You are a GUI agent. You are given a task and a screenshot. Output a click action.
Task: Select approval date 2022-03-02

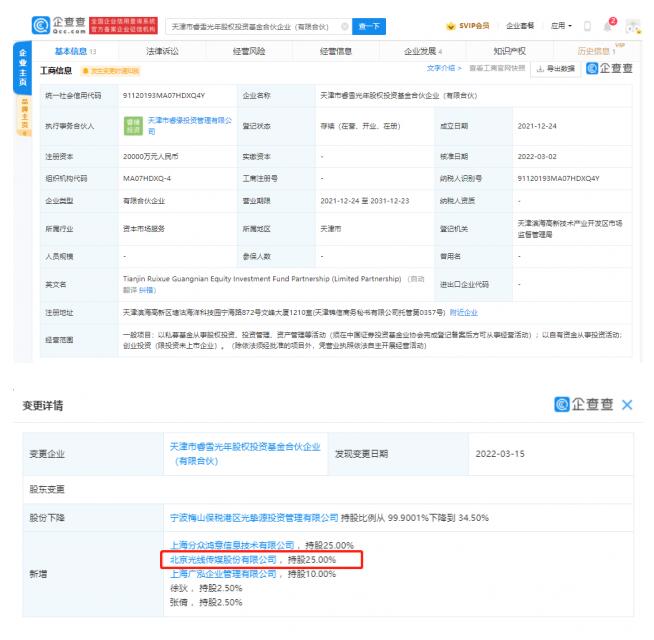tap(537, 156)
